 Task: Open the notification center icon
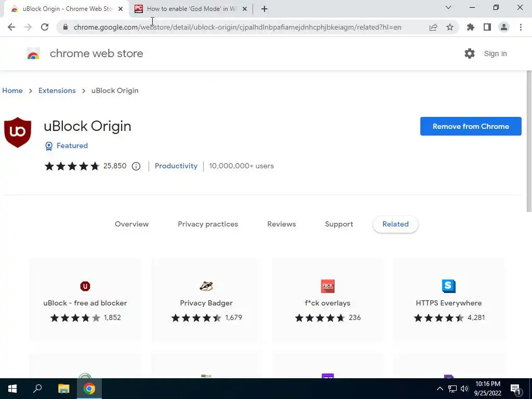pos(516,389)
